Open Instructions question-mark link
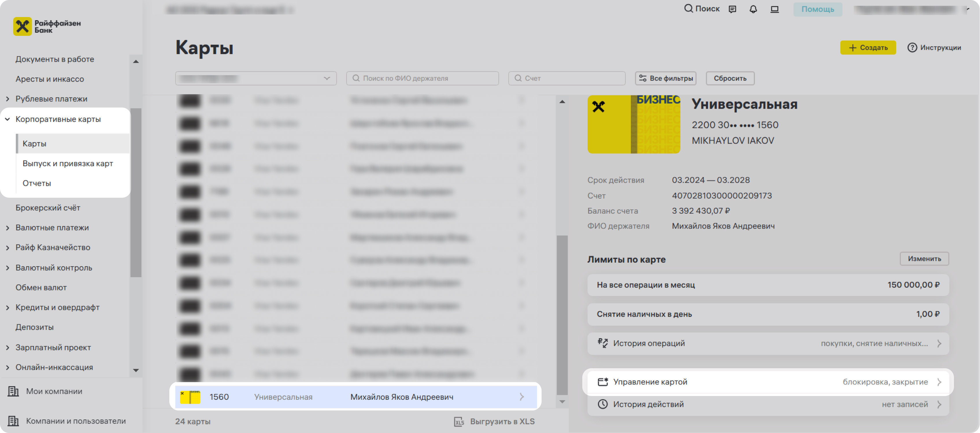Viewport: 980px width, 433px height. [x=934, y=48]
